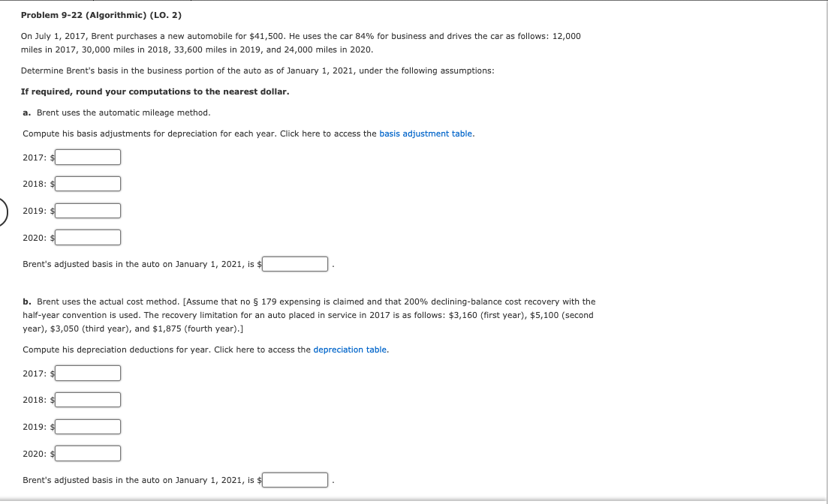Click the 2019 input field under part b
This screenshot has width=828, height=504.
[87, 426]
